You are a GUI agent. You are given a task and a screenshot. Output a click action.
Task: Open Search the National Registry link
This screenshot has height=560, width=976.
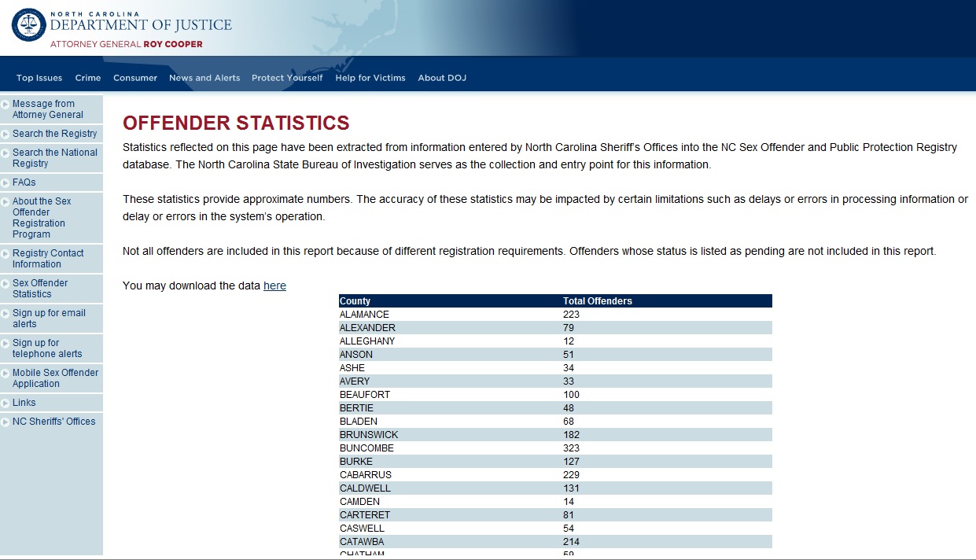[x=55, y=158]
